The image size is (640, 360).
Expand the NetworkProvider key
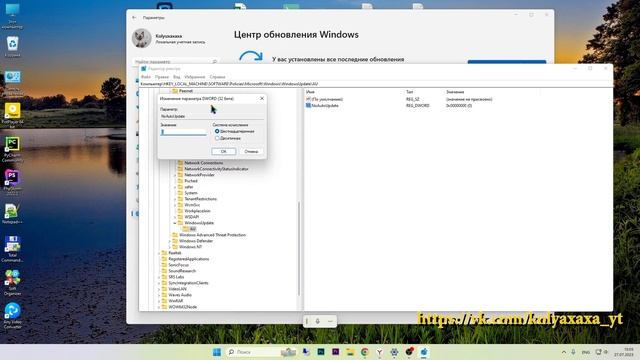click(x=175, y=175)
